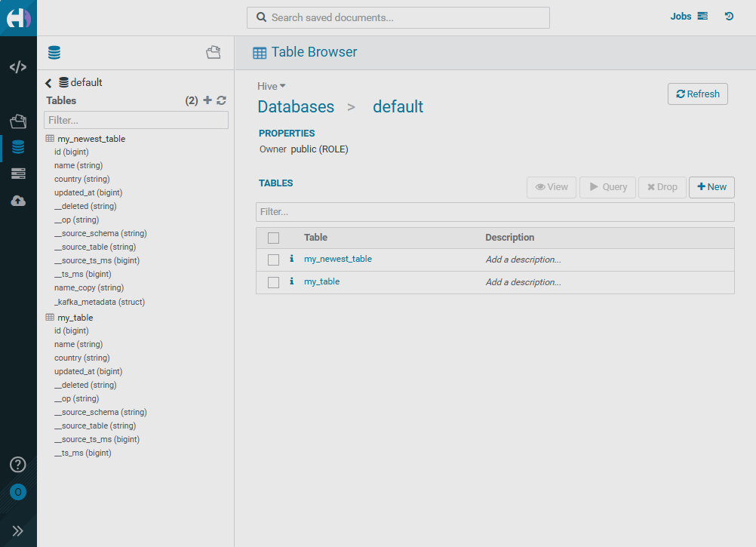This screenshot has width=756, height=547.
Task: Check the my_newest_table checkbox
Action: pos(273,260)
